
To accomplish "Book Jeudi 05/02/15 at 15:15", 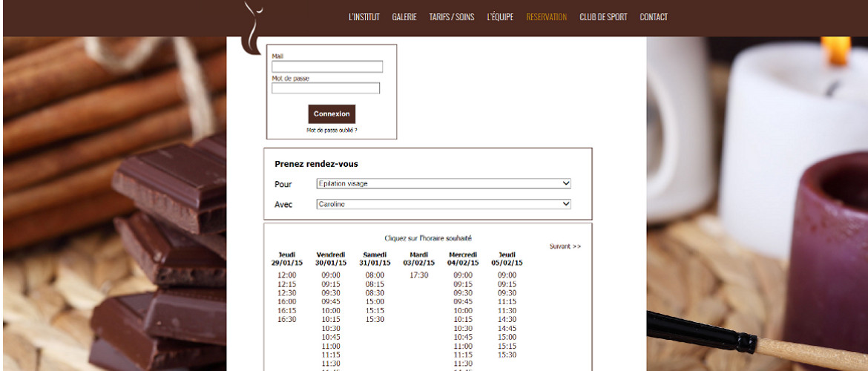I will [507, 346].
